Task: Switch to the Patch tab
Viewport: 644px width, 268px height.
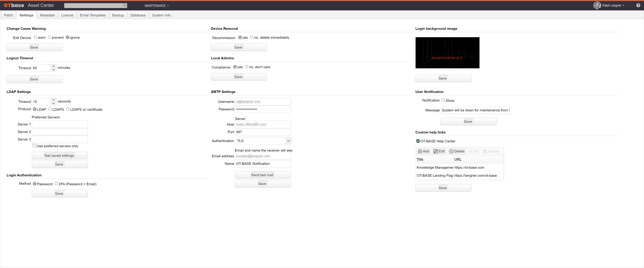Action: click(9, 15)
